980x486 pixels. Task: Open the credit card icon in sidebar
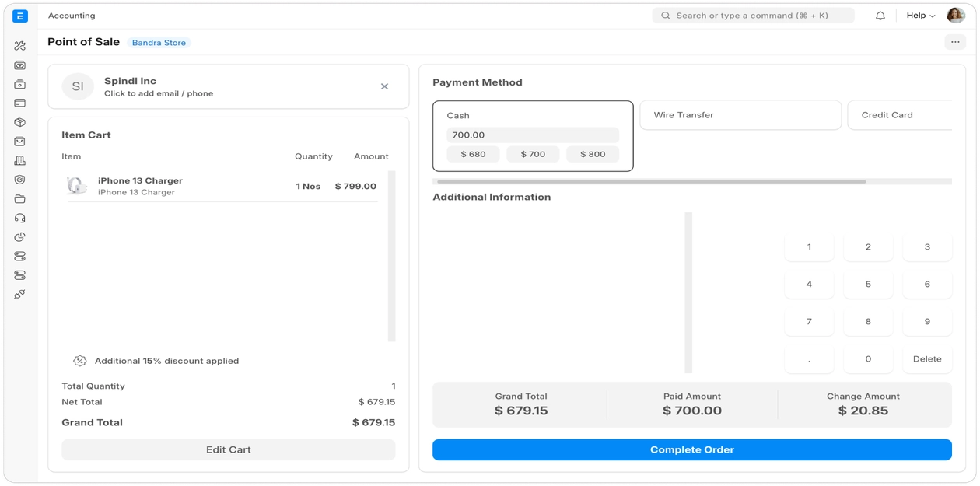point(20,103)
